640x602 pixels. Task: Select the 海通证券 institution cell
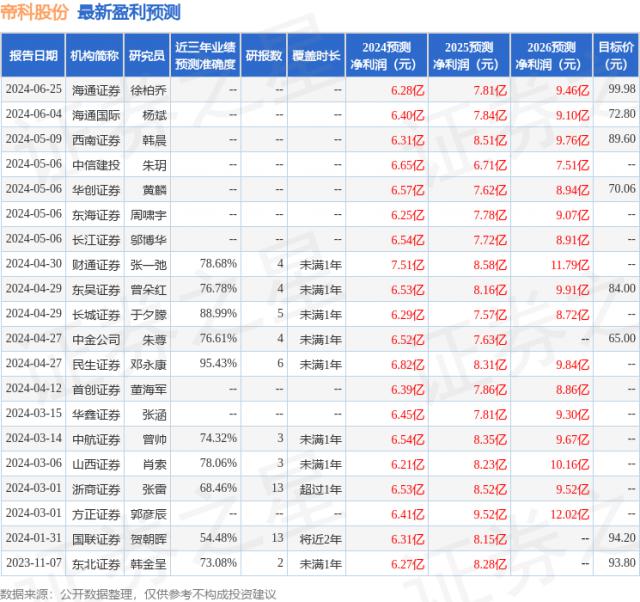click(x=96, y=89)
